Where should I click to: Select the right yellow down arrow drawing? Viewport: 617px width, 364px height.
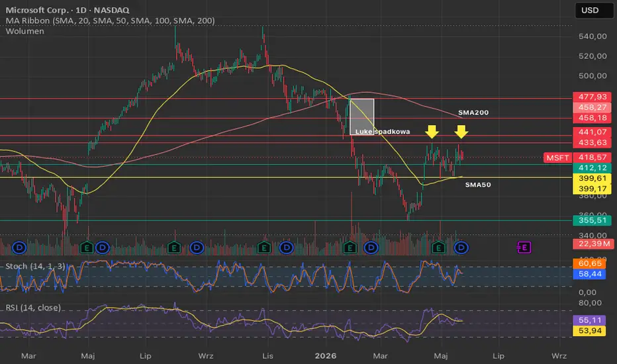[x=461, y=132]
